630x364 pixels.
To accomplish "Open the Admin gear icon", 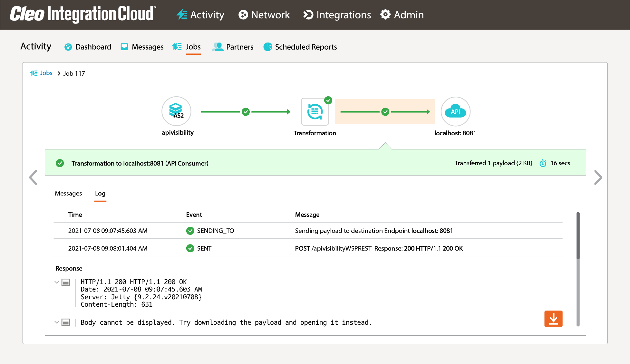I will pos(385,15).
